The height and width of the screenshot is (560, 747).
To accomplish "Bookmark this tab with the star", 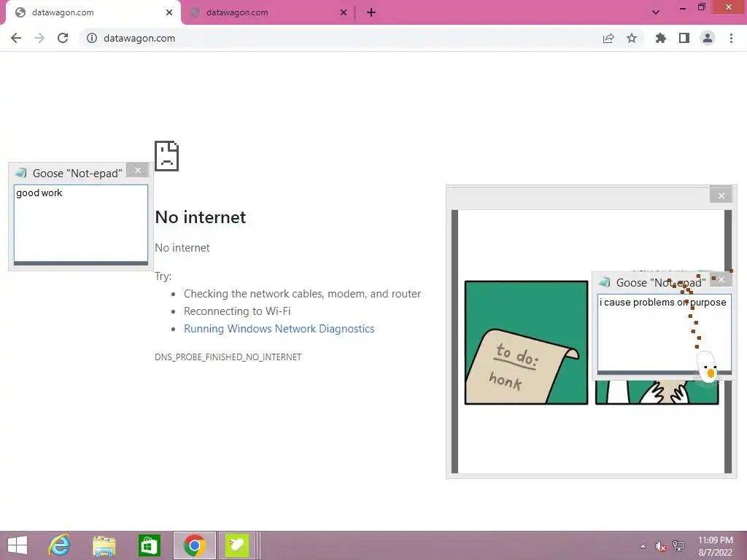I will (x=632, y=38).
